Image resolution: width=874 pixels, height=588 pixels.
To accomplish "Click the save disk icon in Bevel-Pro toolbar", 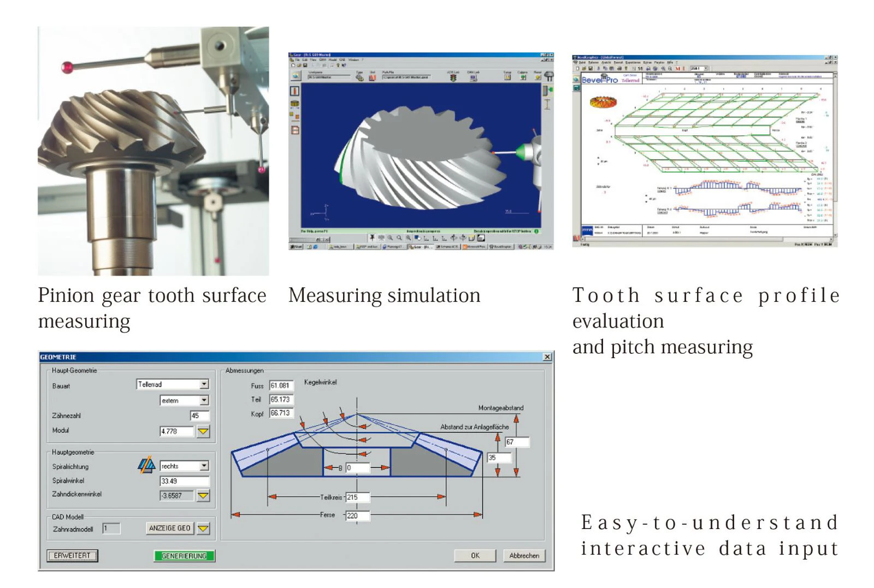I will (x=590, y=69).
